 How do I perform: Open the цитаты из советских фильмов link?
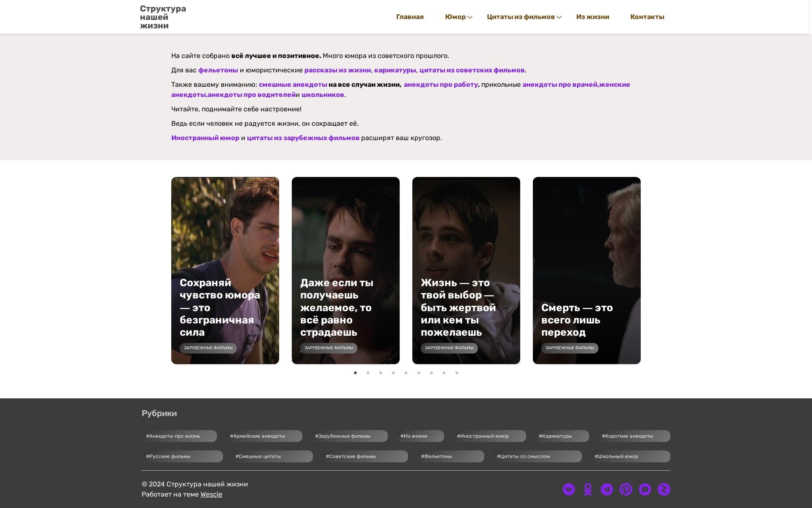click(472, 70)
